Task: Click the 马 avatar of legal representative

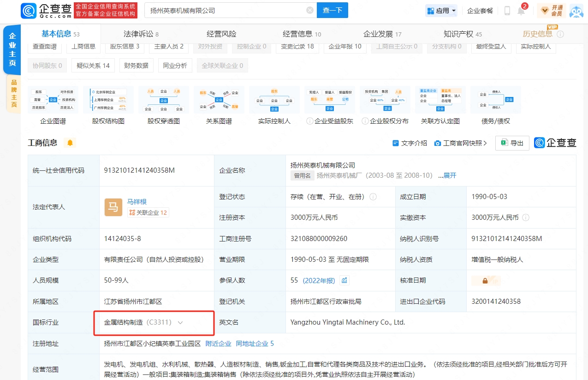Action: pyautogui.click(x=113, y=207)
